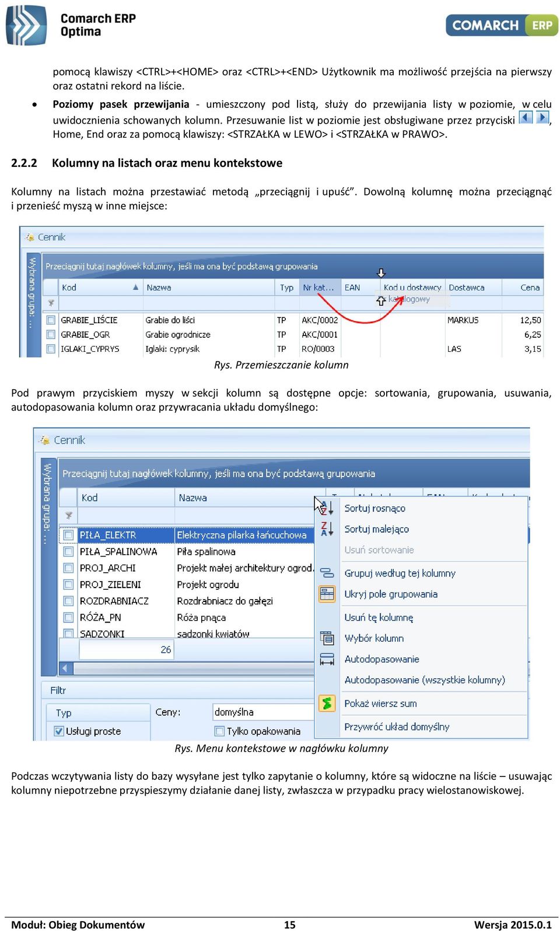This screenshot has width=560, height=931.
Task: Click the Nazwa column header above Grabie do liści
Action: [x=209, y=287]
